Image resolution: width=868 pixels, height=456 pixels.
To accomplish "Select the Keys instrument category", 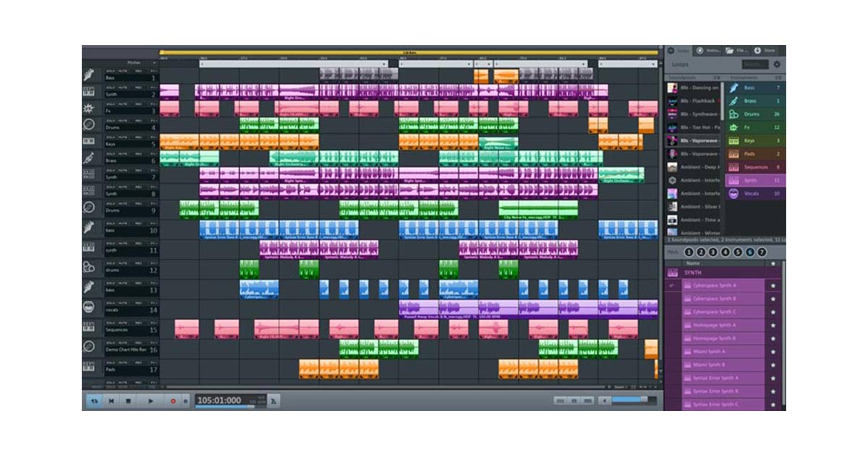I will coord(755,140).
